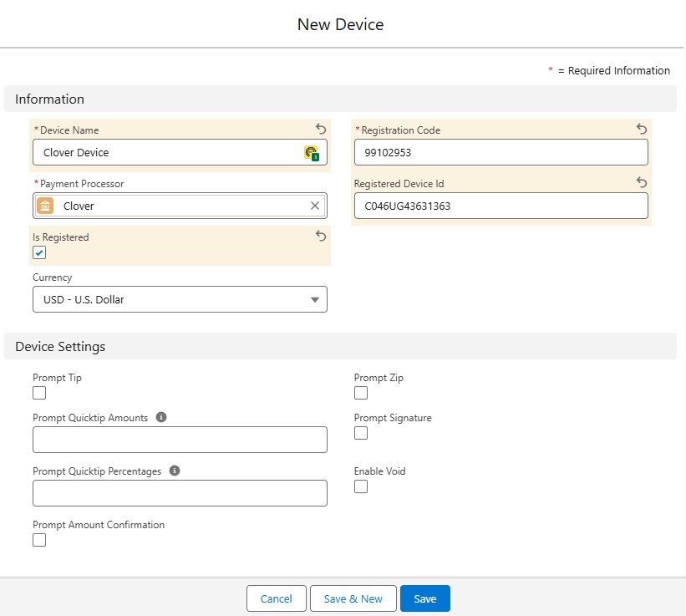Screen dimensions: 686x616
Task: Click the password manager icon in Device Name
Action: 311,152
